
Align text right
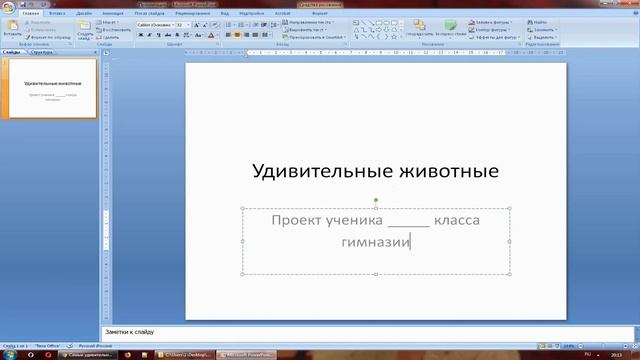click(x=246, y=35)
